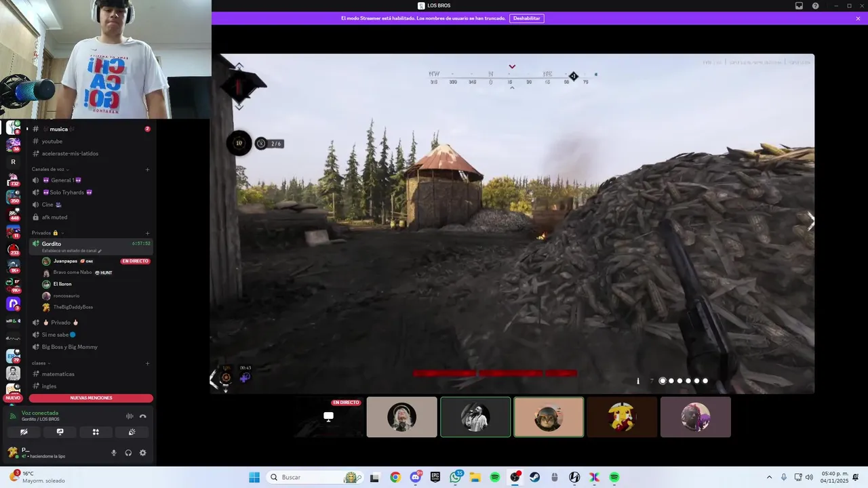Open Steam from taskbar
The image size is (868, 488).
pyautogui.click(x=535, y=477)
